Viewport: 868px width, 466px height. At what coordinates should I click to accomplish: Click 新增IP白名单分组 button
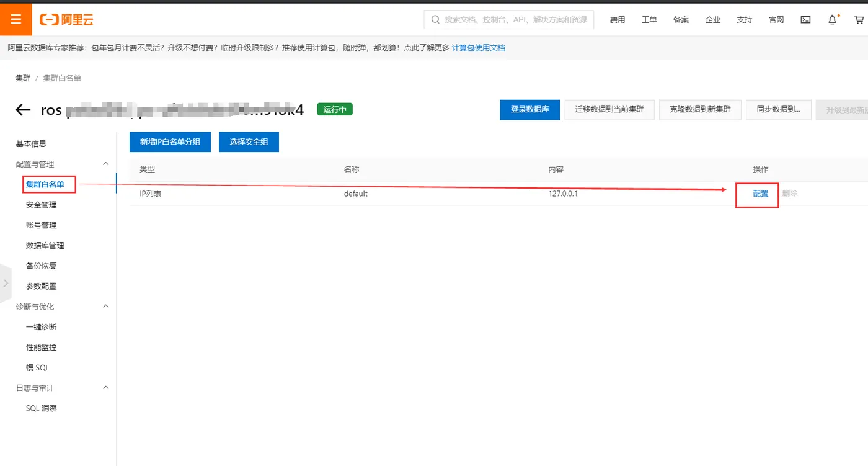170,141
